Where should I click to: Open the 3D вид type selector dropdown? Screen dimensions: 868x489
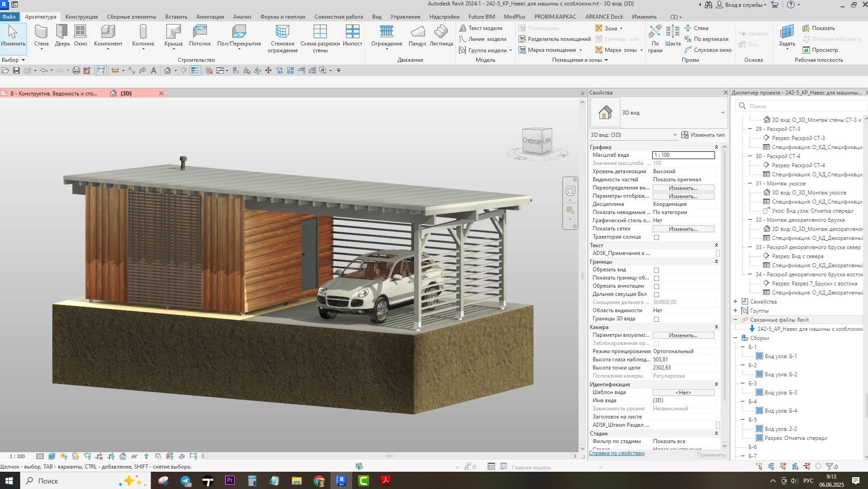(x=723, y=113)
